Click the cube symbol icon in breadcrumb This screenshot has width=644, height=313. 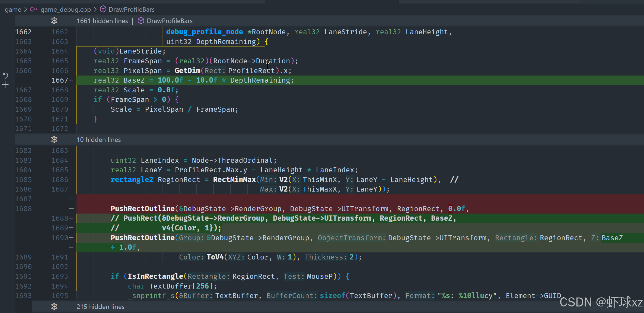[103, 10]
